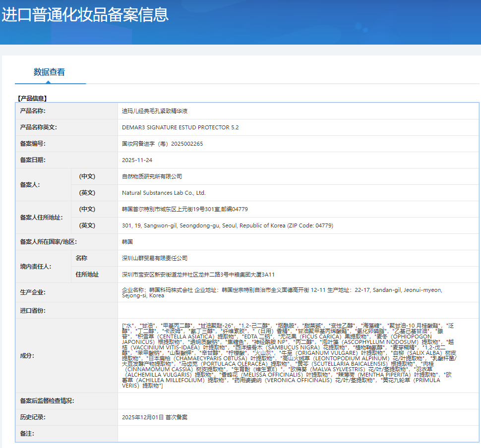This screenshot has width=481, height=448.
Task: Click the 备案日期 label
Action: (33, 160)
